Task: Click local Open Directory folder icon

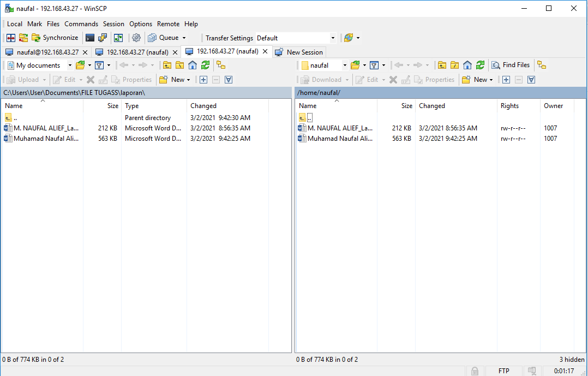Action: (x=80, y=65)
